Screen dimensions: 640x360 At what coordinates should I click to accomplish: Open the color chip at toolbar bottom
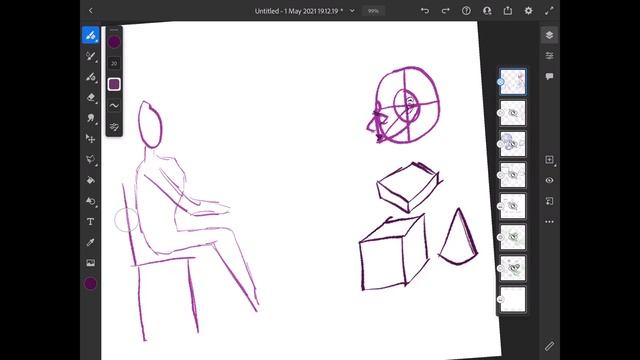coord(91,283)
